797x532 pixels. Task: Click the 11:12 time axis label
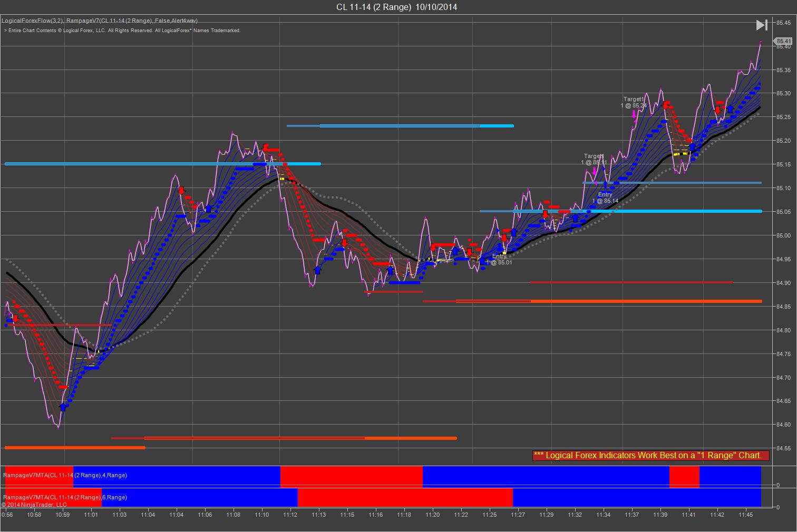click(290, 515)
